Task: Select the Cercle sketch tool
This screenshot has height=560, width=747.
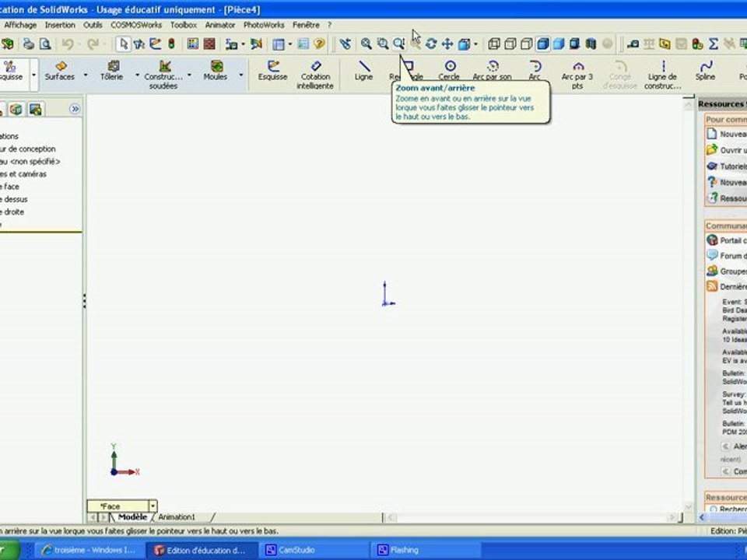Action: [x=449, y=71]
